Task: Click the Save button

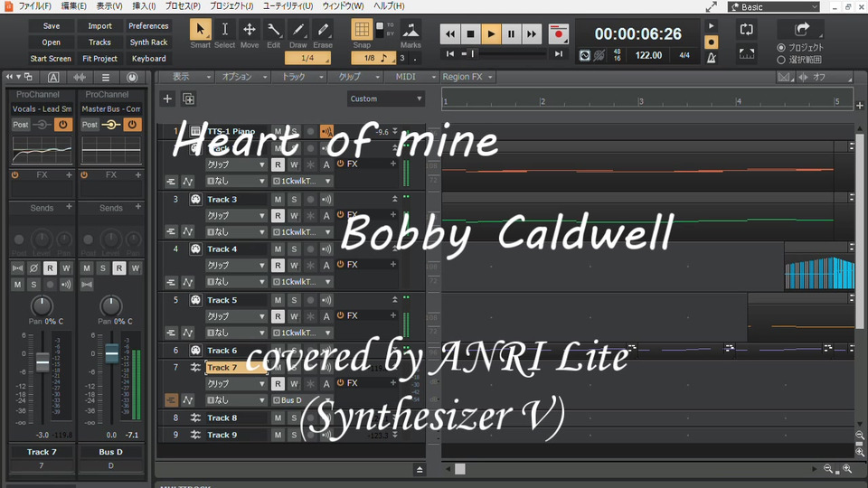Action: coord(52,26)
